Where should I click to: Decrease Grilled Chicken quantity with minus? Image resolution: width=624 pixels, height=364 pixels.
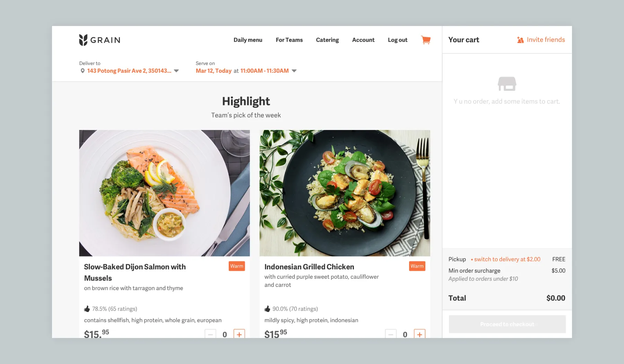coord(391,334)
